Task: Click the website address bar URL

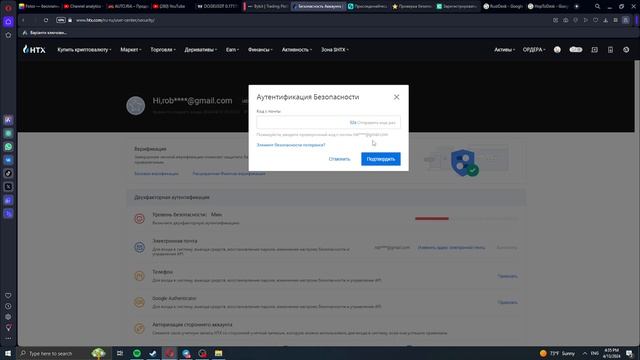Action: 115,20
